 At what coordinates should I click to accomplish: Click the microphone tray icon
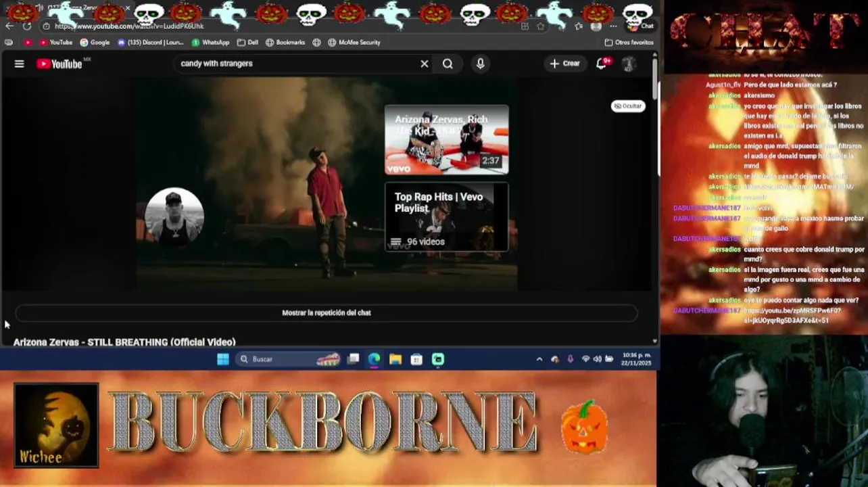[x=571, y=359]
